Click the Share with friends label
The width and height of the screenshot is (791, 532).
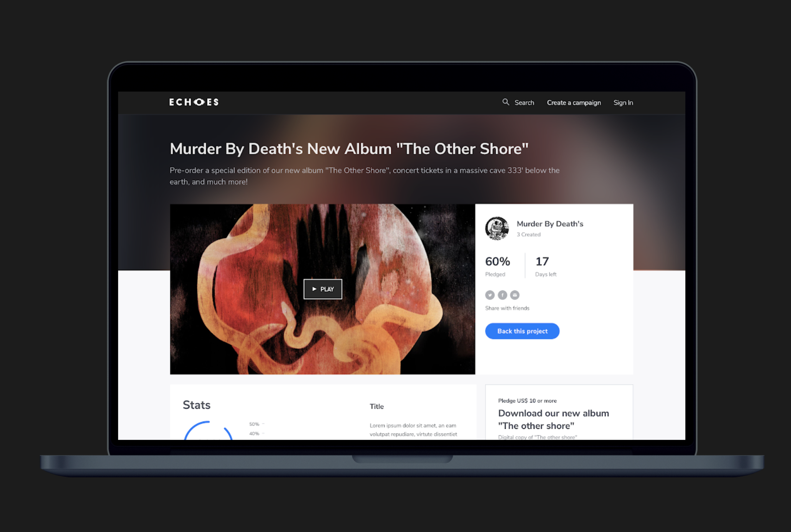tap(507, 308)
